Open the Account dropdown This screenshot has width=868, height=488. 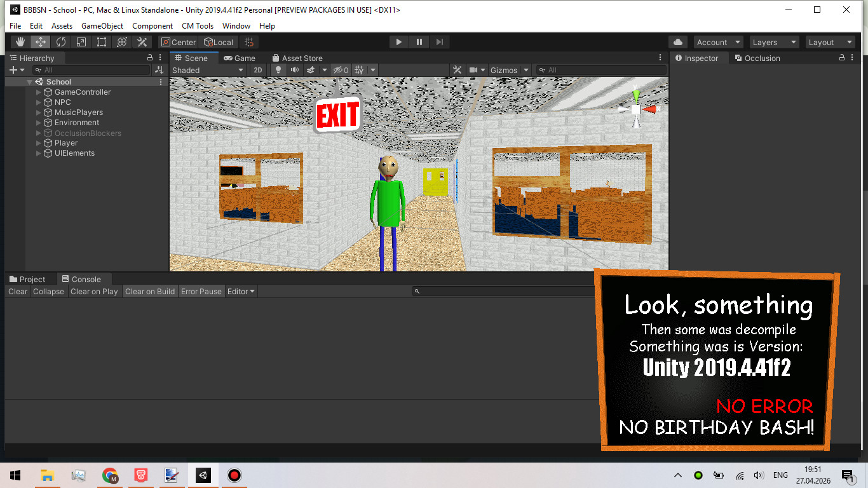719,42
